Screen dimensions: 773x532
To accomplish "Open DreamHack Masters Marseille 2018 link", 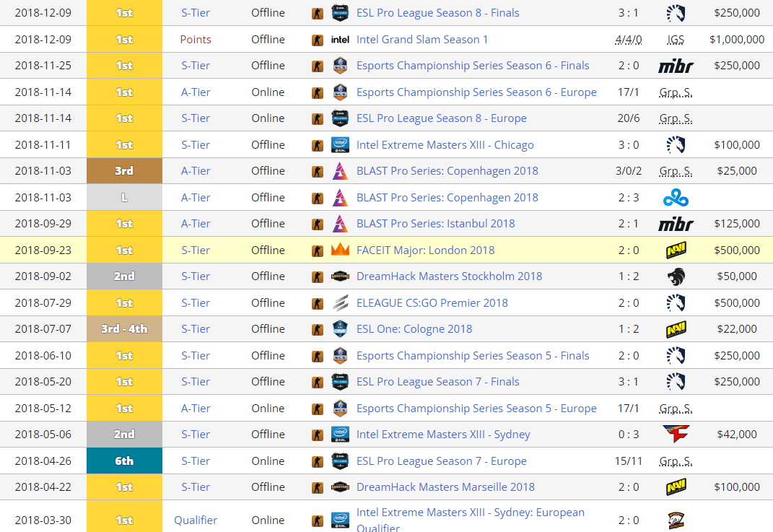I will tap(445, 487).
